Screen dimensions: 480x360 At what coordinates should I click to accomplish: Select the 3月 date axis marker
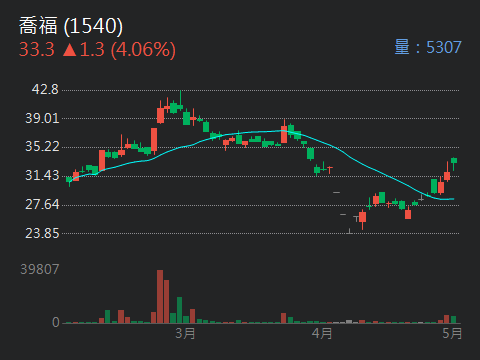click(x=185, y=333)
